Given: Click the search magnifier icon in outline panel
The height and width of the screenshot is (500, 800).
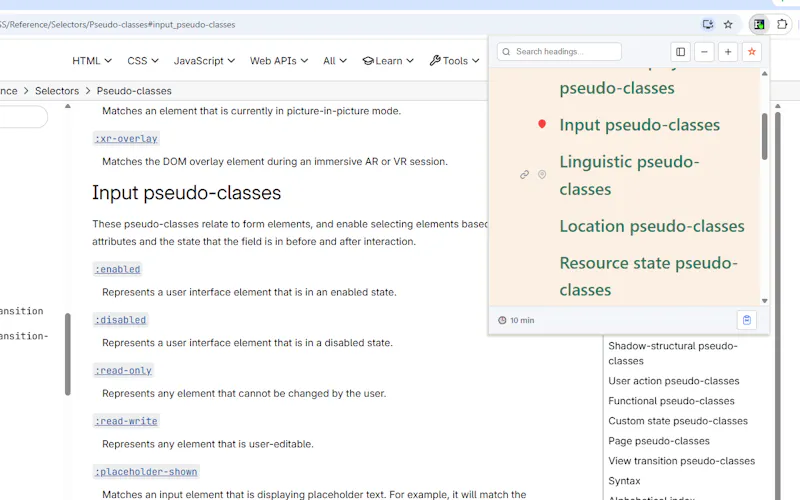Looking at the screenshot, I should [506, 52].
